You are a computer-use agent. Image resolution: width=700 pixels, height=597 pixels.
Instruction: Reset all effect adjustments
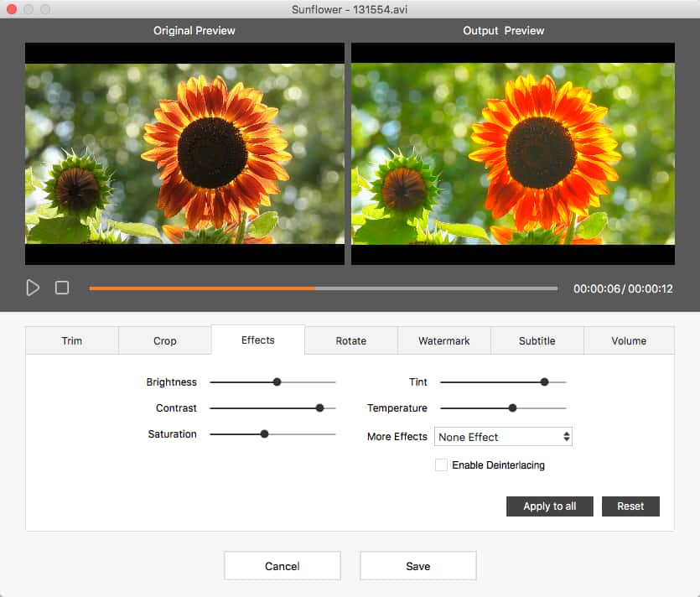tap(630, 506)
